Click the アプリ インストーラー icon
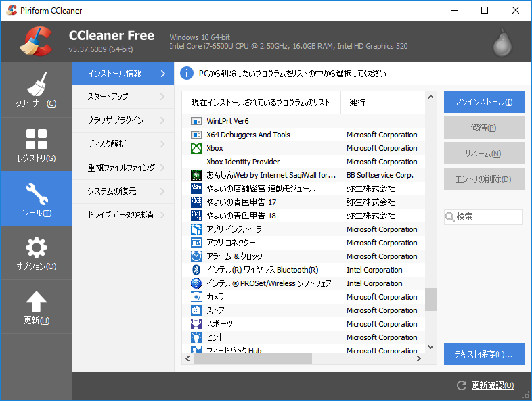The image size is (532, 401). pyautogui.click(x=196, y=229)
